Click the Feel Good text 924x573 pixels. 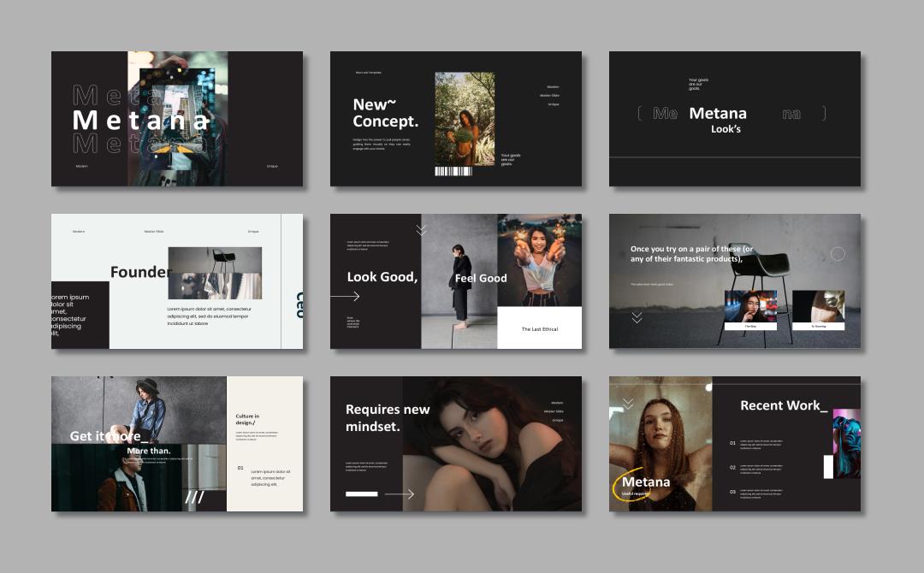[480, 278]
